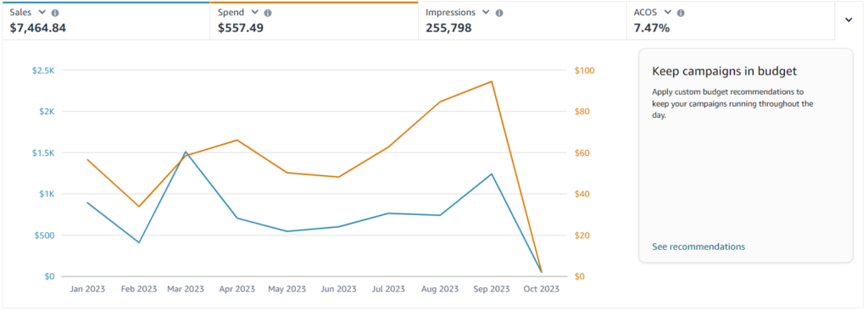Expand the Sales metric dropdown arrow

pyautogui.click(x=42, y=12)
